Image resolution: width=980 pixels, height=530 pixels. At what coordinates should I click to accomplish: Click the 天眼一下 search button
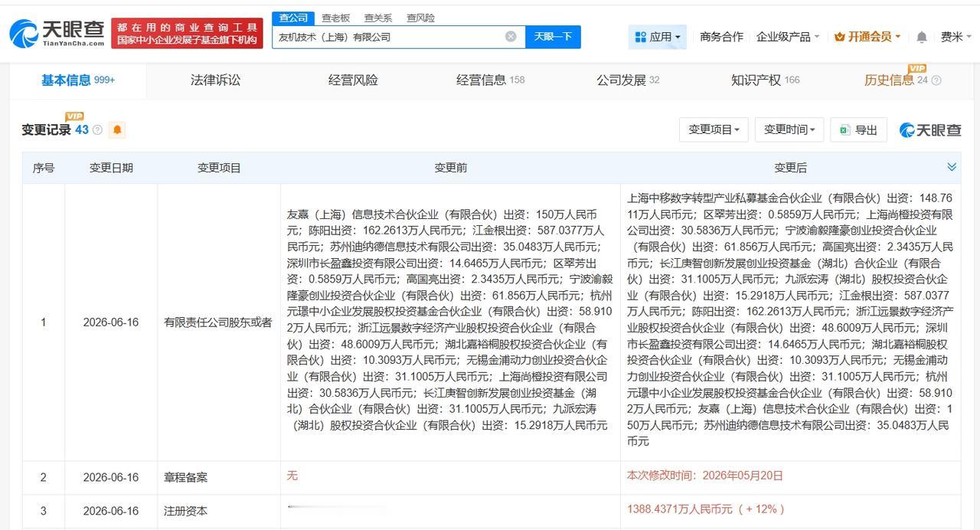(x=553, y=37)
